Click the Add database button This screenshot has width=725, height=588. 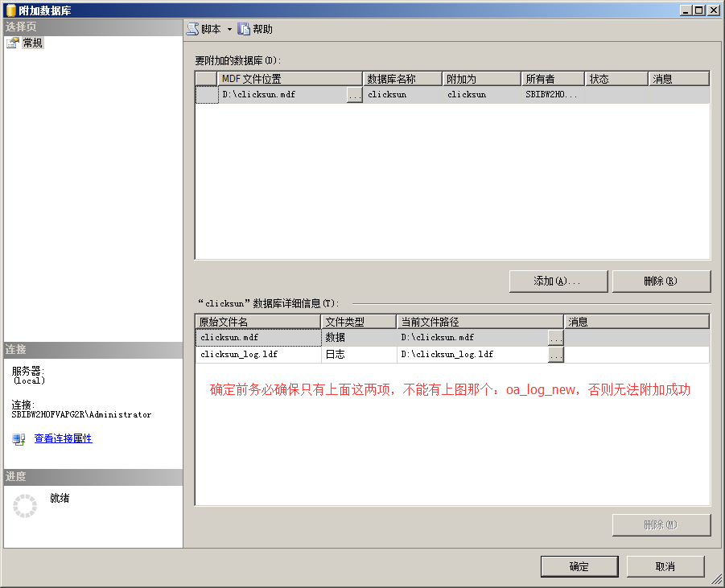(x=558, y=281)
